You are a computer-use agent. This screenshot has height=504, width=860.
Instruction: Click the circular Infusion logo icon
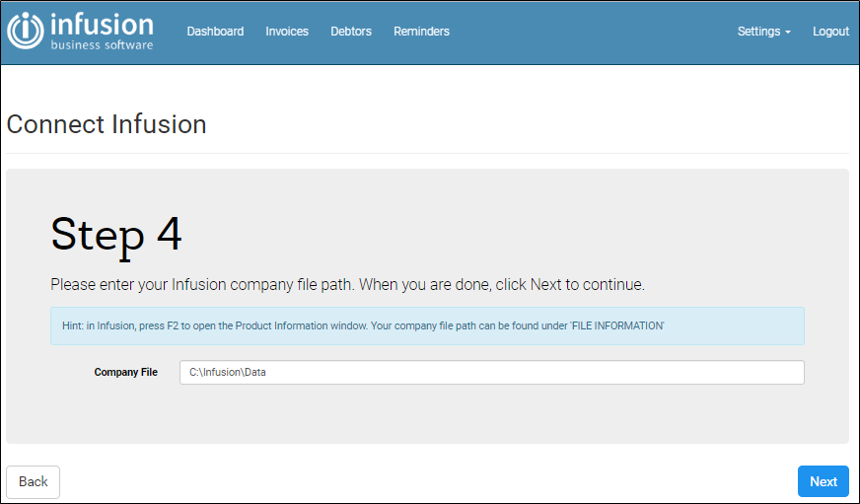(x=26, y=31)
